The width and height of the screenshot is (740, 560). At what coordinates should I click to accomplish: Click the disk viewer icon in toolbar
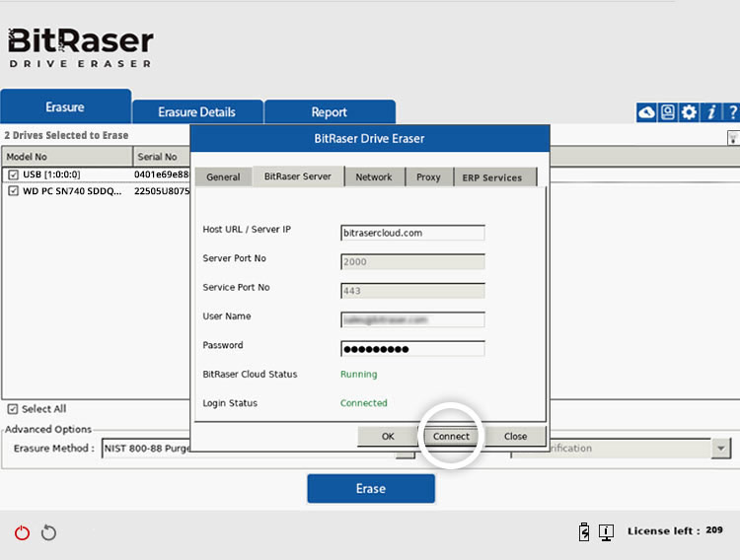click(x=668, y=112)
